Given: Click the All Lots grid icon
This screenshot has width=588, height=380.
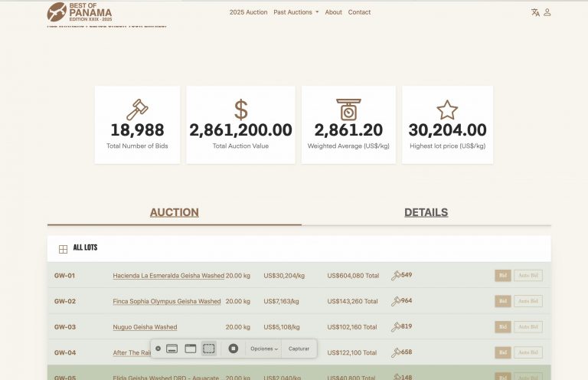Looking at the screenshot, I should pyautogui.click(x=63, y=249).
